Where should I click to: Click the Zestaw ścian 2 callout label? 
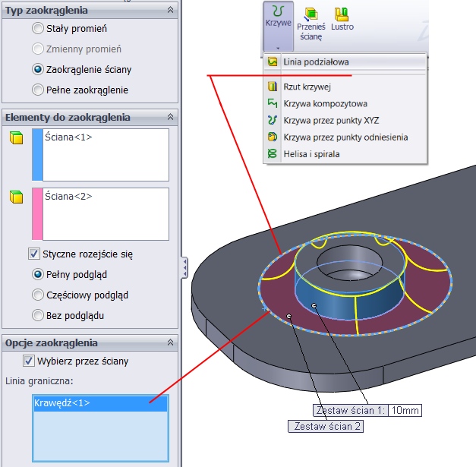pos(326,426)
